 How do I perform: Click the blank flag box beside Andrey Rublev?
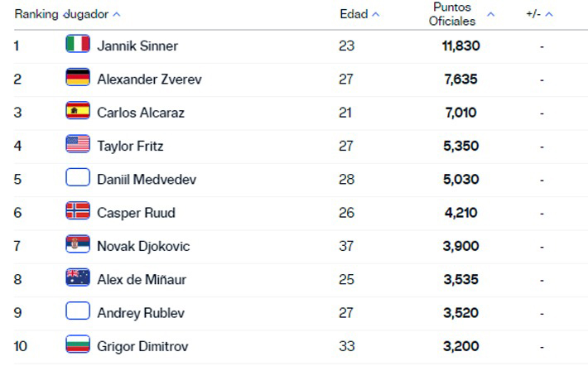pos(78,312)
